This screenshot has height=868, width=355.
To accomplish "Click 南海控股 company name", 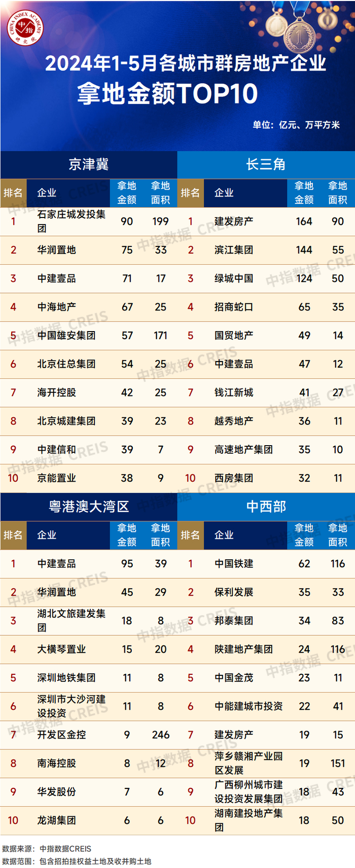I will (56, 763).
